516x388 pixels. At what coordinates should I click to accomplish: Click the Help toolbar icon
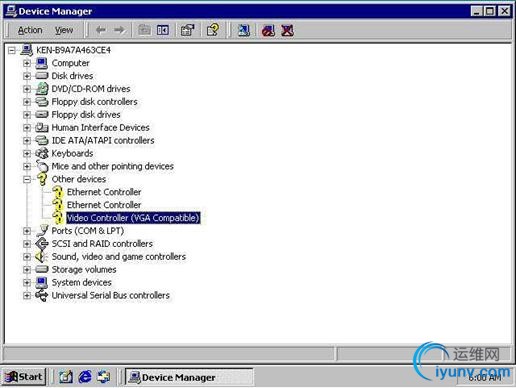pyautogui.click(x=213, y=30)
